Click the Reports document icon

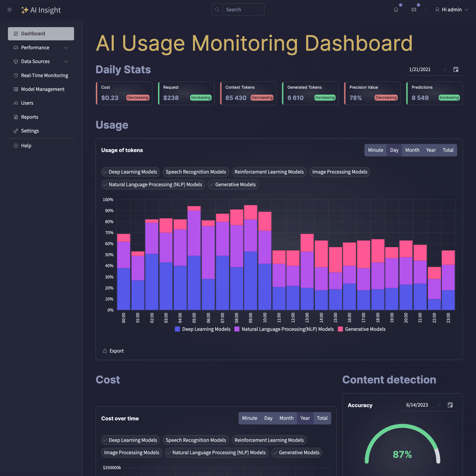coord(16,117)
